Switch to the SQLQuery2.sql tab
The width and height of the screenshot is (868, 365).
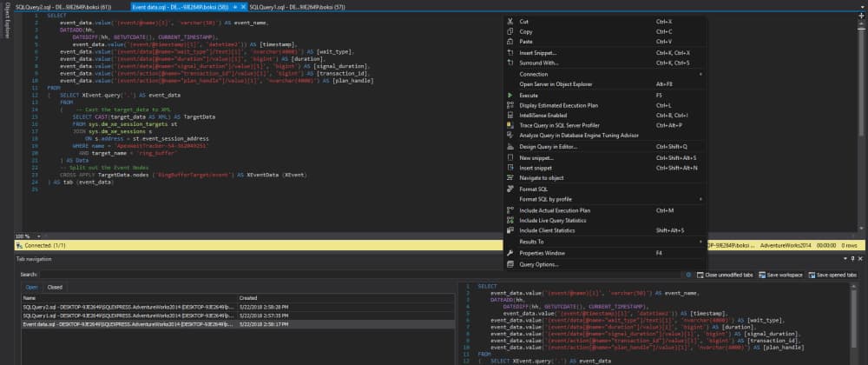click(63, 7)
